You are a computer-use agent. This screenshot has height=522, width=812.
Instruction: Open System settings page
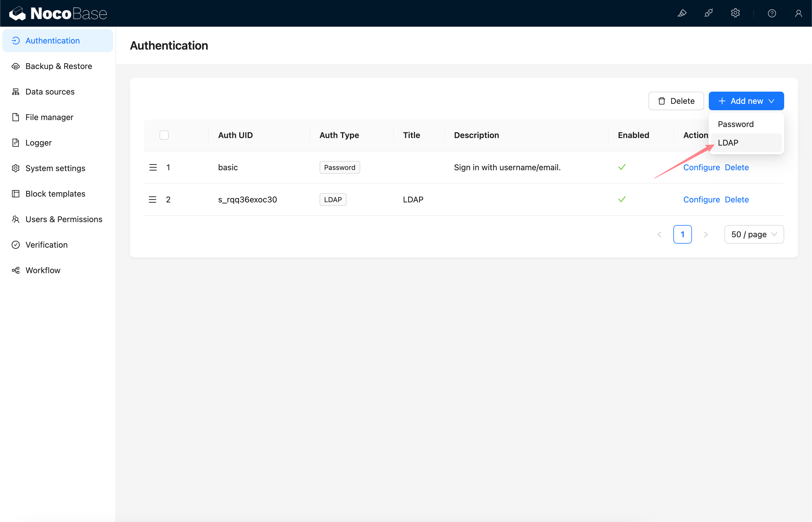click(58, 168)
